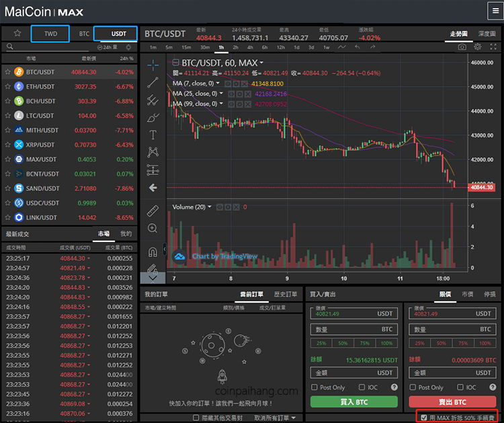Select the prediction and measurement tool
Viewport: 504px width, 423px height.
[153, 170]
